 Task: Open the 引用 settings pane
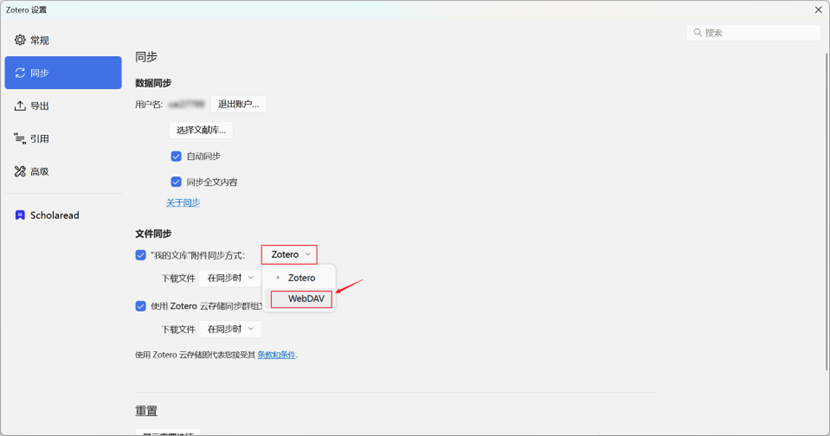tap(63, 139)
